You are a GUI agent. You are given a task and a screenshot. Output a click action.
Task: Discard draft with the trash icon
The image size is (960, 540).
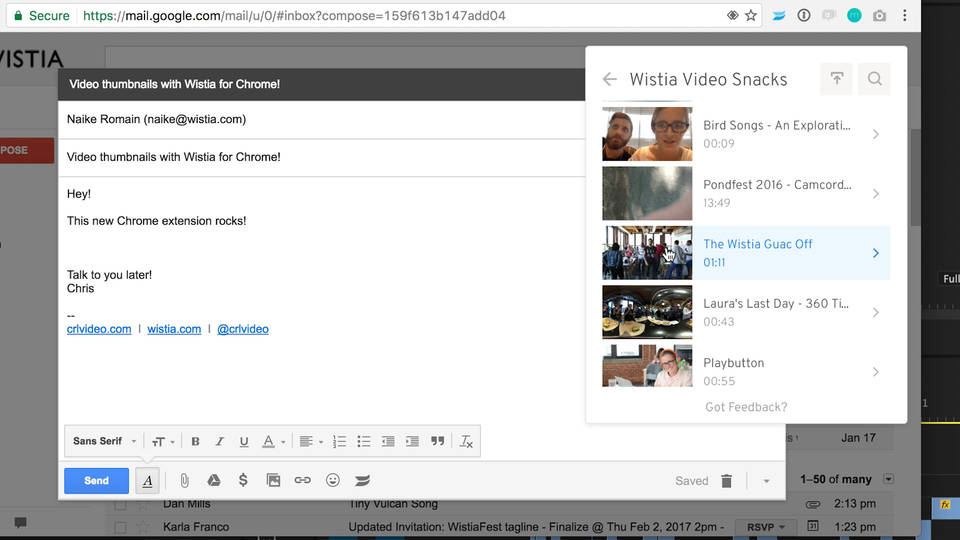727,481
